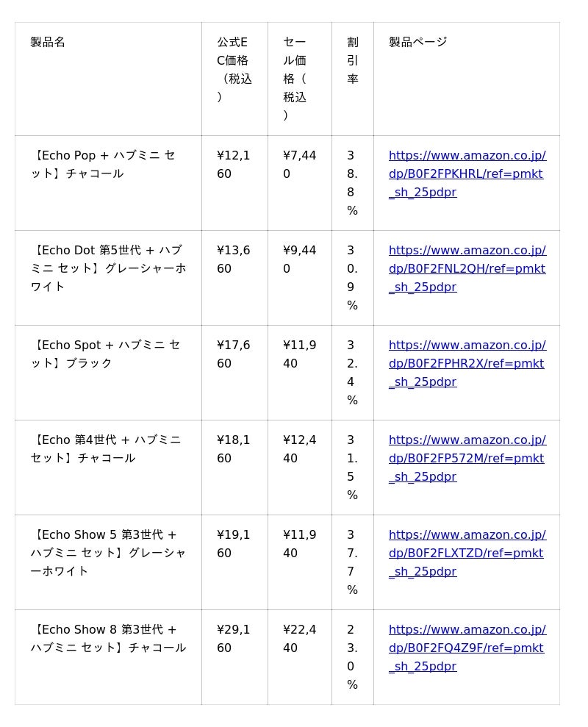Image resolution: width=588 pixels, height=727 pixels.
Task: Open the B0F2FNL2QH Echo Dot product link
Action: click(x=466, y=269)
